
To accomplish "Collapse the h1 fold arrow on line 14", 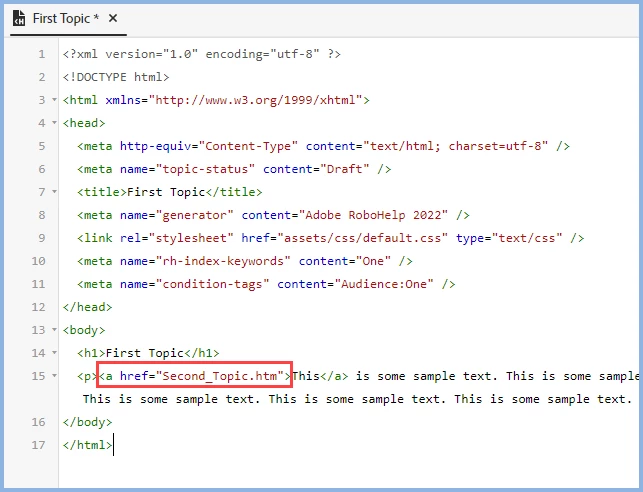I will (54, 352).
